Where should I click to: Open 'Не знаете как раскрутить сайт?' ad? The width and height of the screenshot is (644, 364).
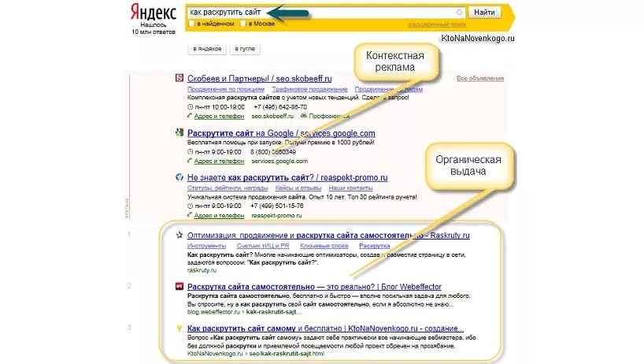tap(287, 177)
